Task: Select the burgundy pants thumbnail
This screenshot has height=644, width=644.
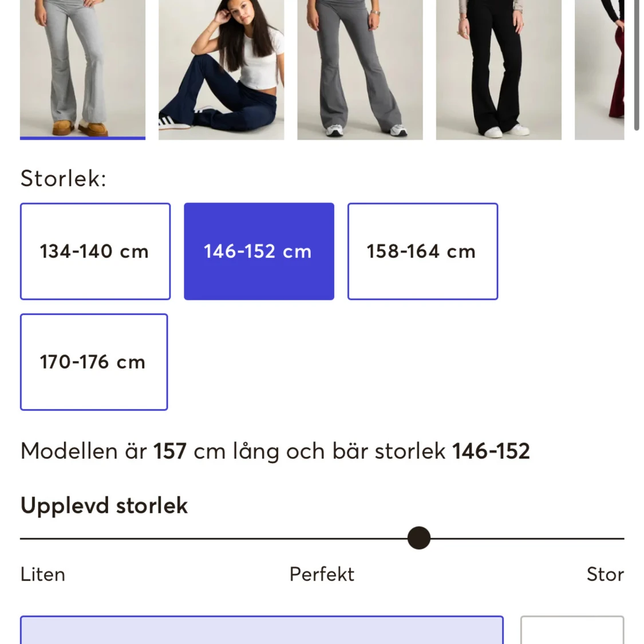Action: [599, 69]
